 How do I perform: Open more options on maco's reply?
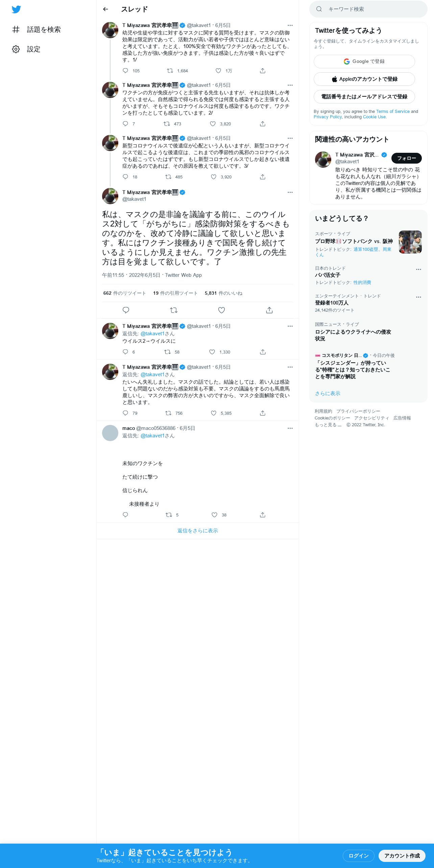tap(290, 428)
